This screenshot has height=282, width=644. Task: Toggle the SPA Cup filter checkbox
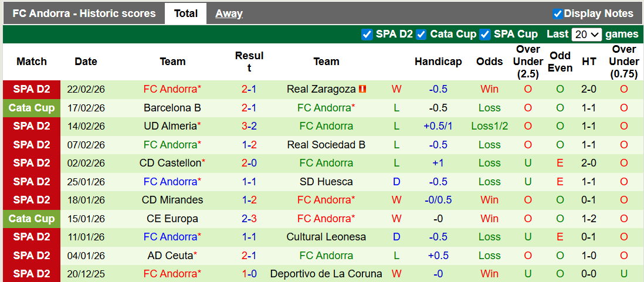(x=485, y=34)
